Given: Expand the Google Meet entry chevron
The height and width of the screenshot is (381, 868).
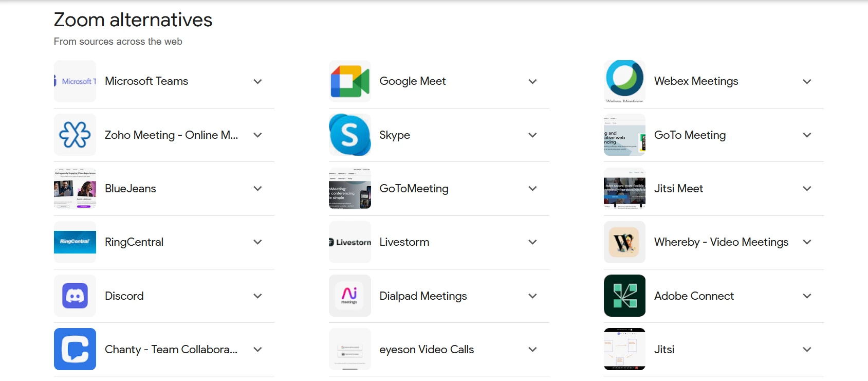Looking at the screenshot, I should [x=532, y=81].
